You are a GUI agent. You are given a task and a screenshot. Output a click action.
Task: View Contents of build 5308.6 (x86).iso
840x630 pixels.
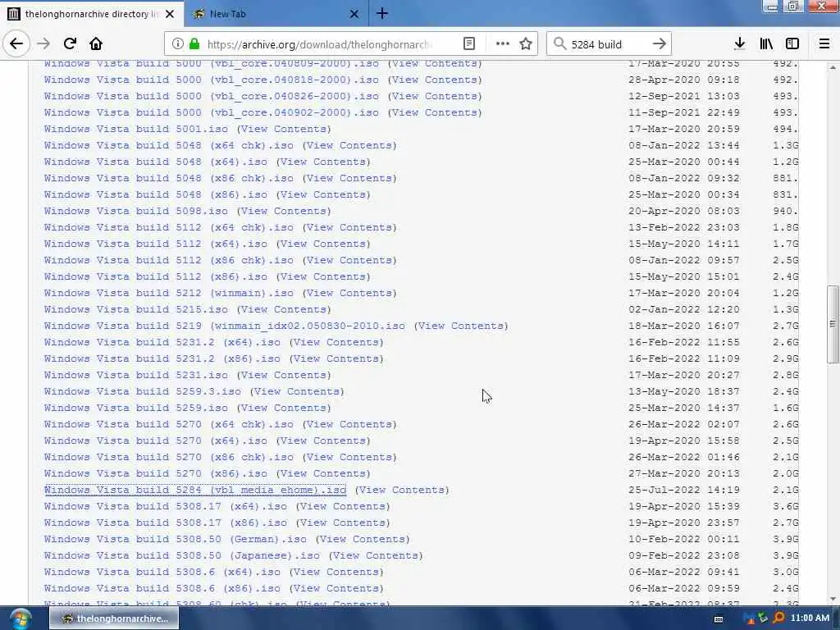[336, 588]
